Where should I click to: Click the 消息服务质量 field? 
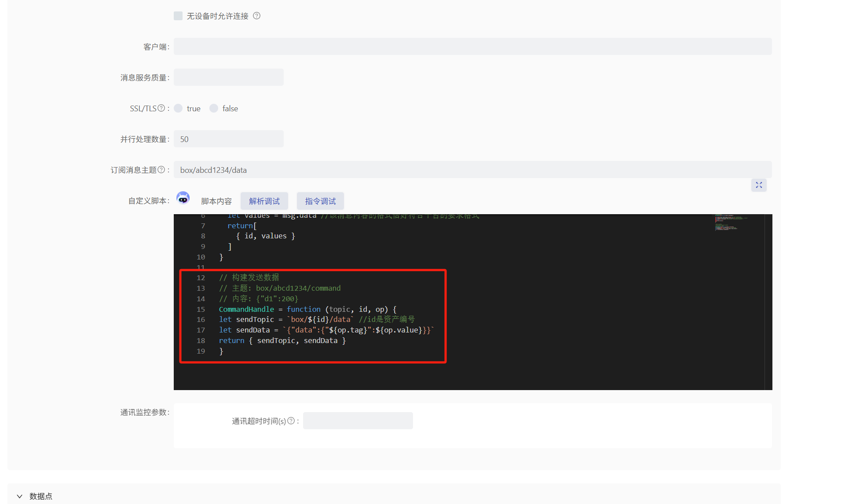click(x=228, y=77)
